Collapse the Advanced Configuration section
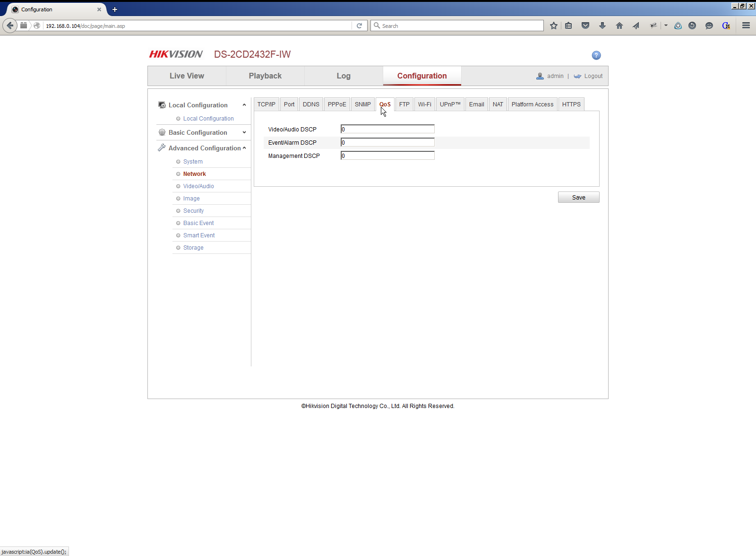The image size is (756, 556). (244, 148)
